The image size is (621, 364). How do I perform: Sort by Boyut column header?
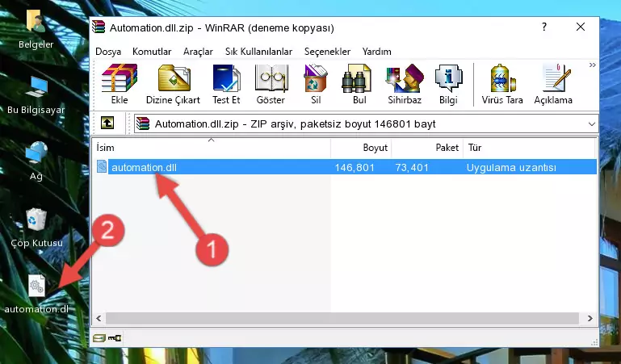361,148
